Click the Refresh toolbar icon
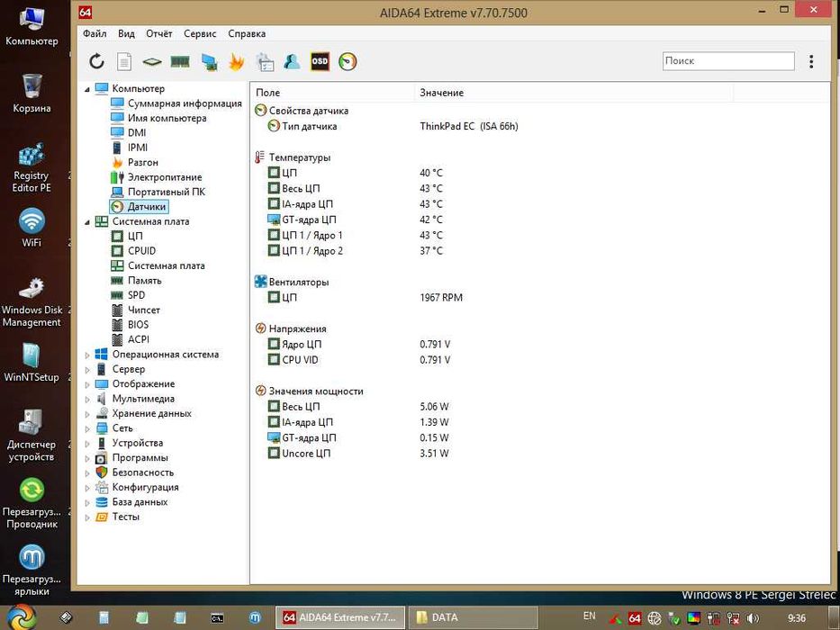 [x=96, y=61]
